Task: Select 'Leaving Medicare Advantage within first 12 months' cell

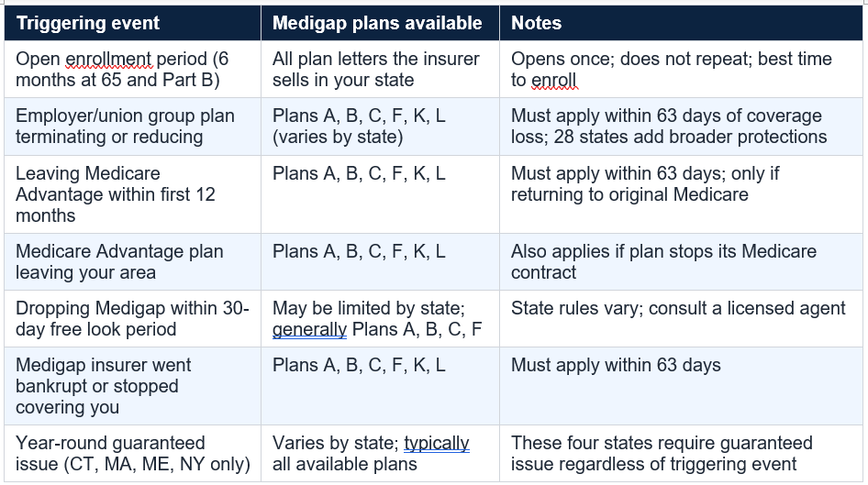Action: (x=132, y=194)
